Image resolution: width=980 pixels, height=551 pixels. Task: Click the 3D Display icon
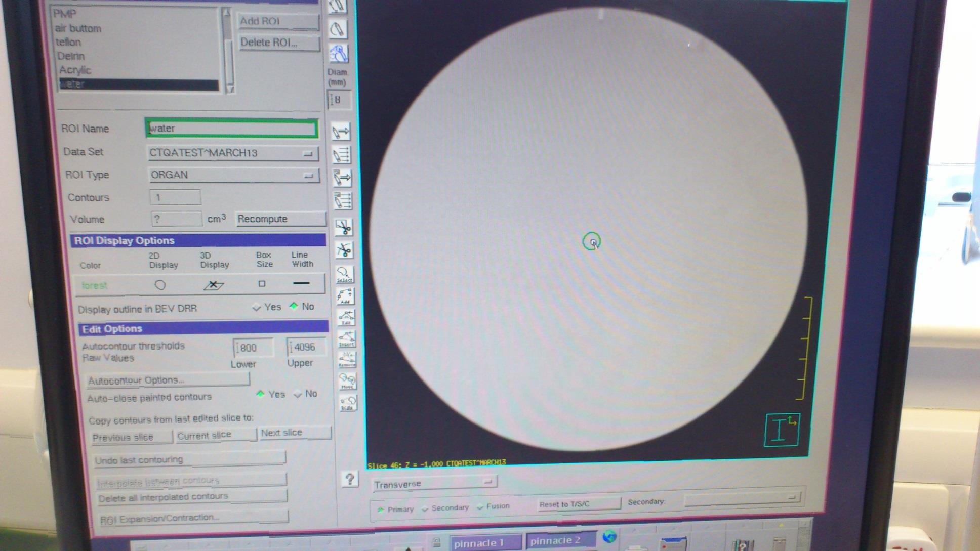[214, 285]
